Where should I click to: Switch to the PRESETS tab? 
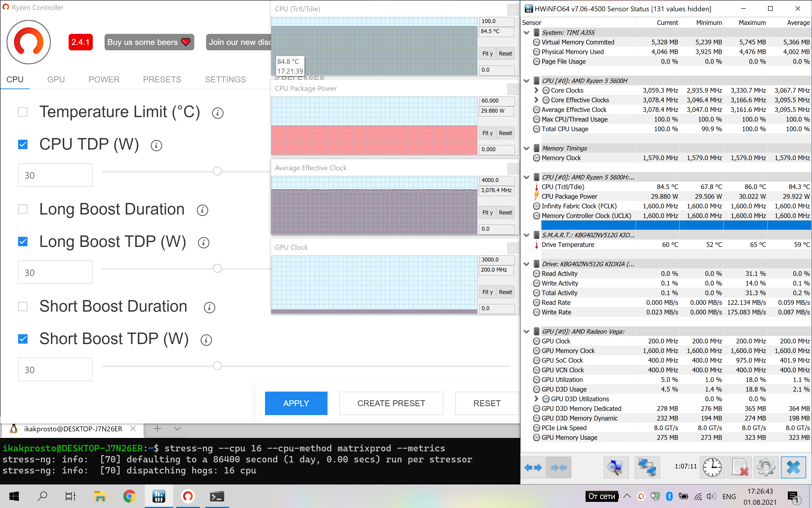162,80
